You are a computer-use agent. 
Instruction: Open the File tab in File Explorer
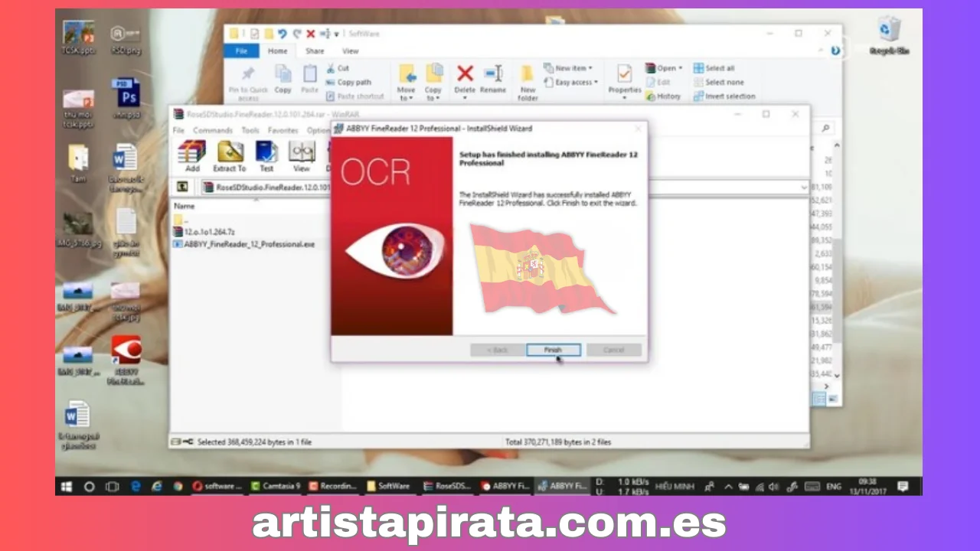[x=241, y=51]
